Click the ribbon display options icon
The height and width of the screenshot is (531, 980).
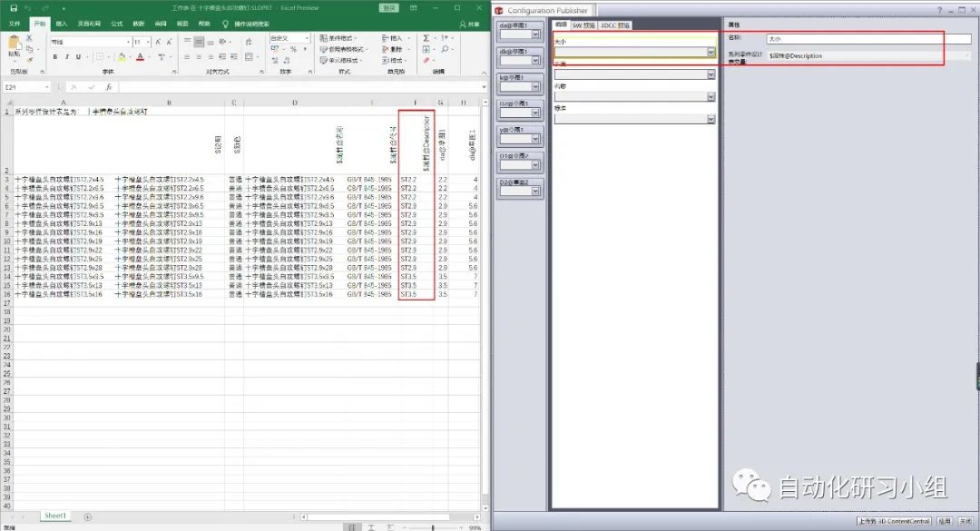pos(413,8)
